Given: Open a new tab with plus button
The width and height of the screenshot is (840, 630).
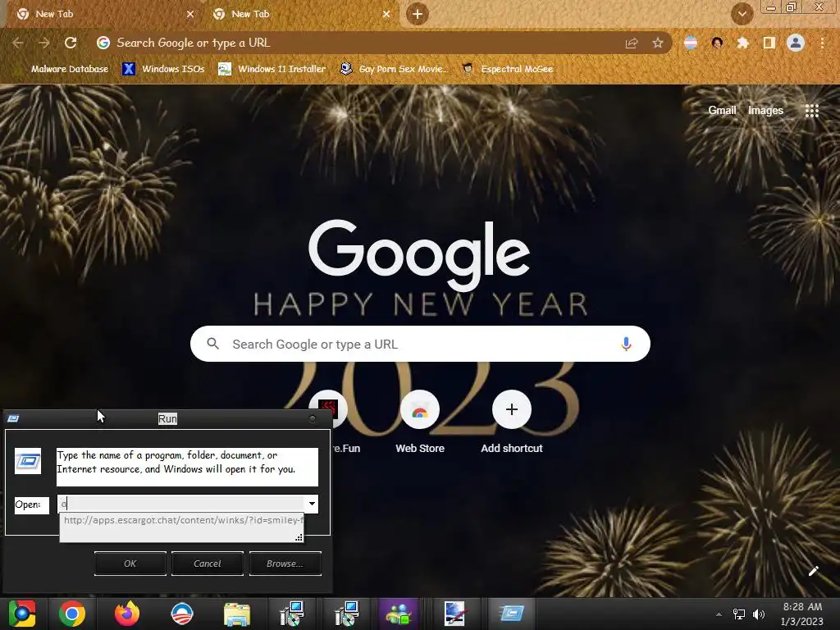Looking at the screenshot, I should click(x=418, y=14).
